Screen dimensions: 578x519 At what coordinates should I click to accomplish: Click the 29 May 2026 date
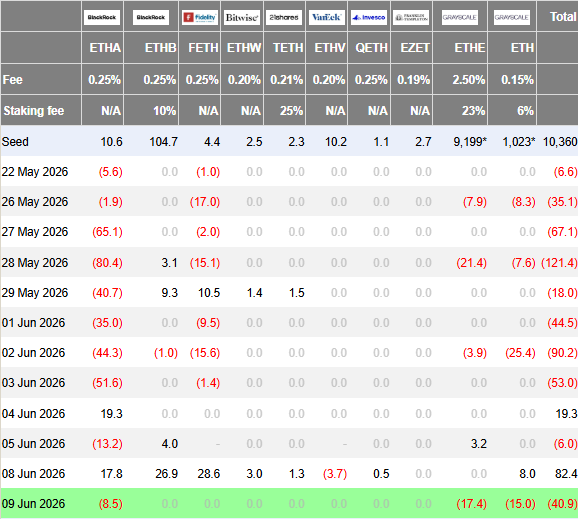(35, 293)
